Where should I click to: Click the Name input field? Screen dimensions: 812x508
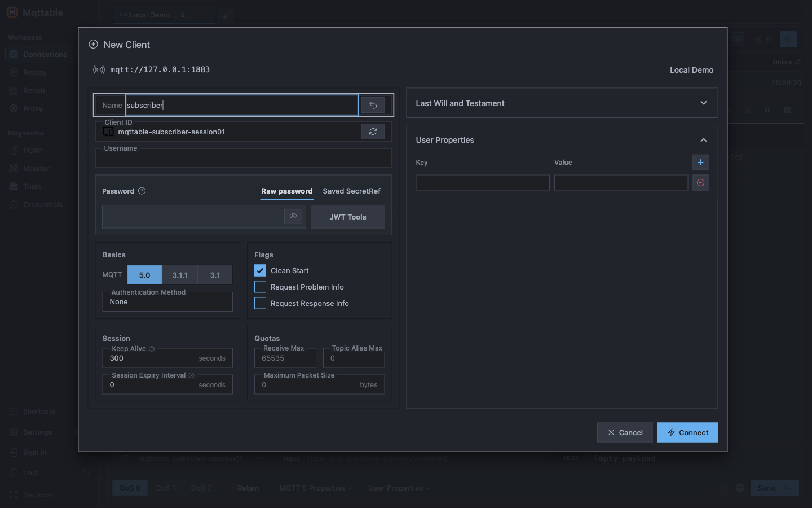(241, 105)
